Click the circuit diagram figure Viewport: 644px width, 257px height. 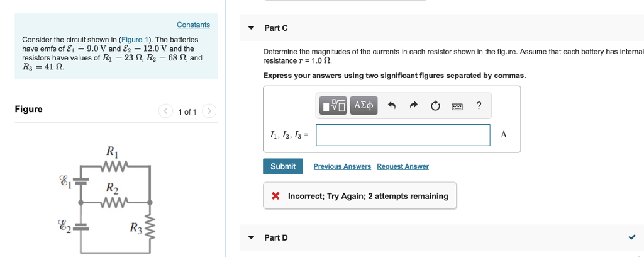108,200
